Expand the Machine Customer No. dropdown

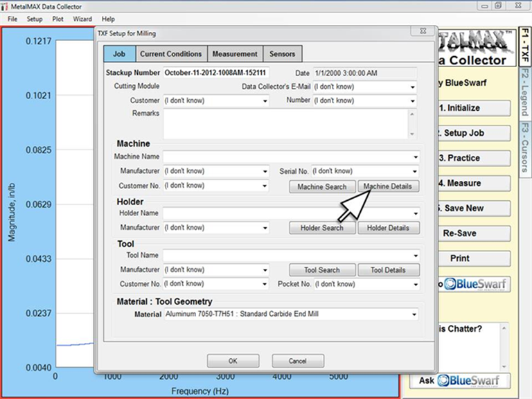[265, 186]
